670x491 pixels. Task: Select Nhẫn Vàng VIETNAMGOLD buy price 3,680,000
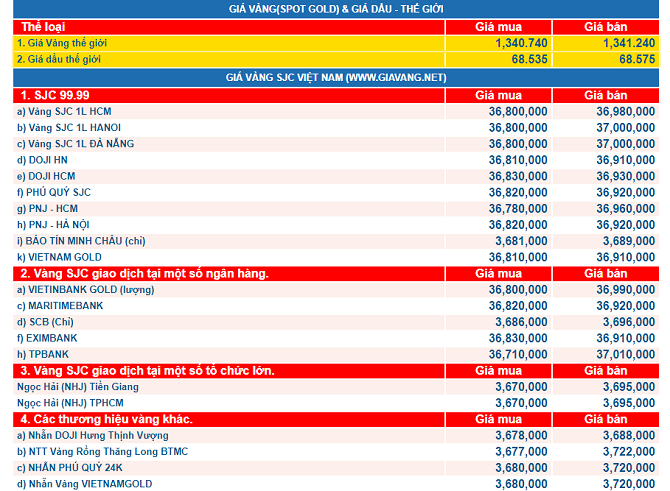(x=521, y=485)
